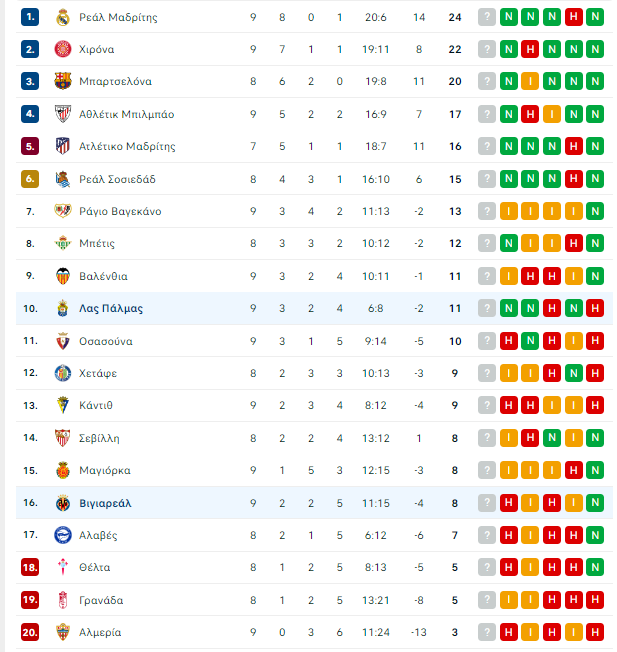Viewport: 617px width, 652px height.
Task: Click the Alavés round blue crest
Action: 63,535
